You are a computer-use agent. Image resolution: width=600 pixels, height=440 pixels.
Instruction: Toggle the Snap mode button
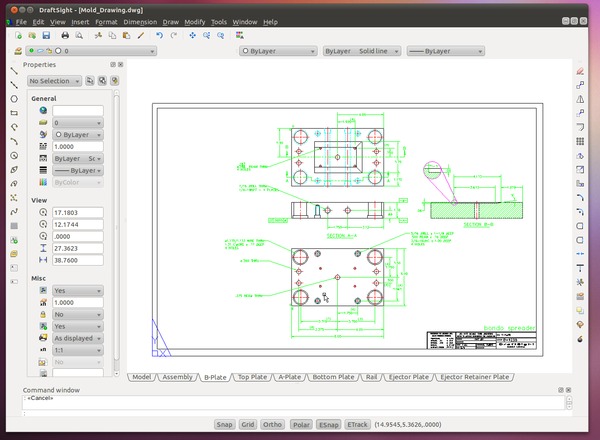pos(225,425)
